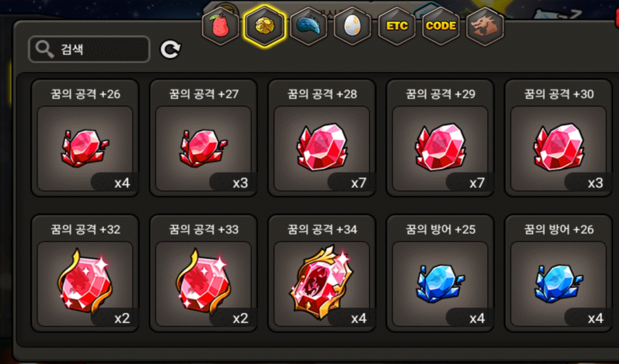Screen dimensions: 619x364
Task: Switch to the ETC items tab
Action: tap(397, 26)
